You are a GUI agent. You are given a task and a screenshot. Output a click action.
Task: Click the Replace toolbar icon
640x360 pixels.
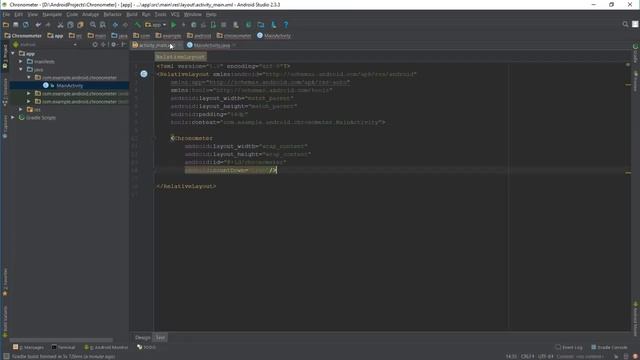103,25
